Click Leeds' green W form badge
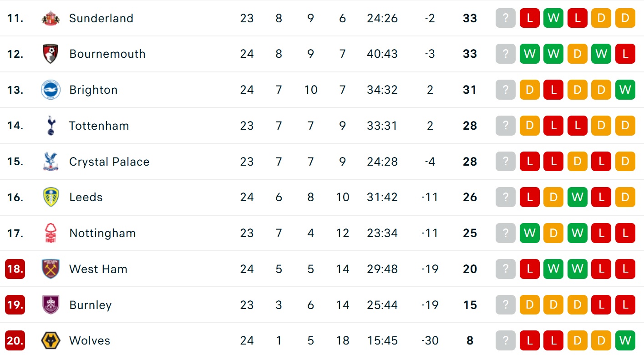 click(577, 197)
